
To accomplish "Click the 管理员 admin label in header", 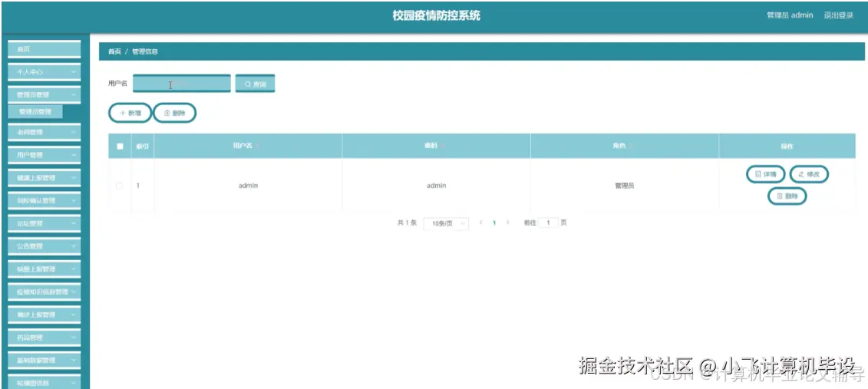I will click(x=790, y=15).
